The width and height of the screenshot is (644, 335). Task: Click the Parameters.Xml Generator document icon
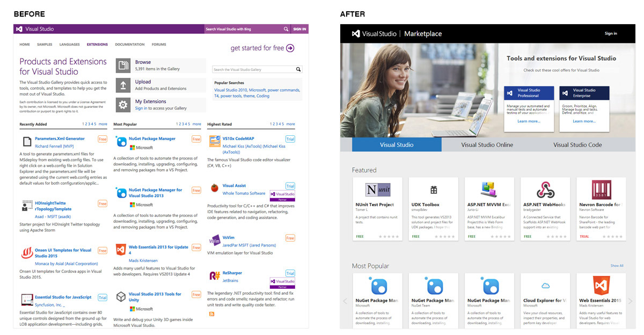pos(27,142)
